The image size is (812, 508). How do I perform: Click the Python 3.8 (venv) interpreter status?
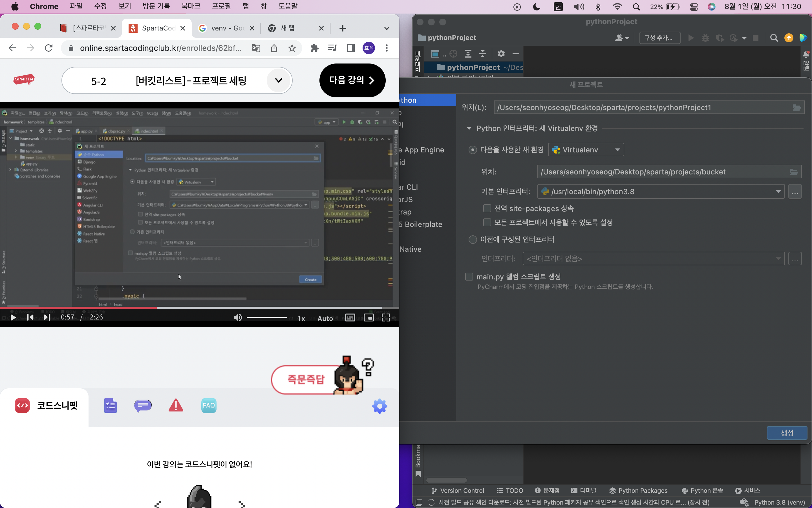click(779, 502)
